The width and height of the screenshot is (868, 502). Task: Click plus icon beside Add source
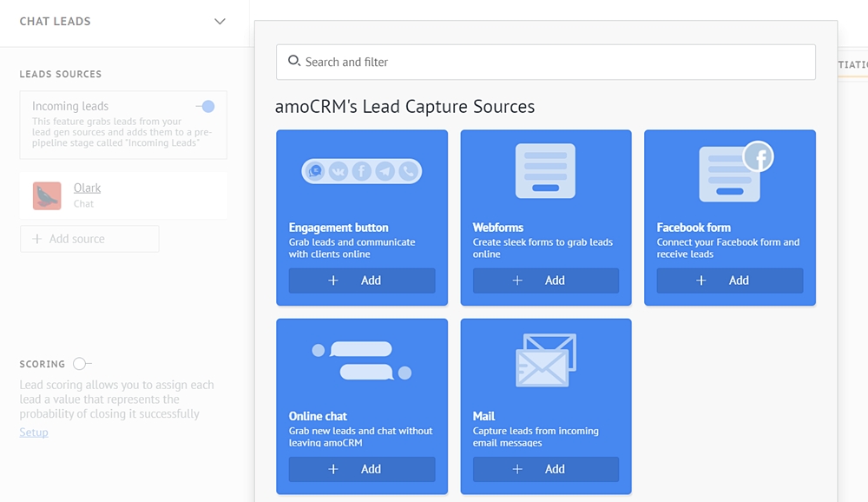[37, 239]
